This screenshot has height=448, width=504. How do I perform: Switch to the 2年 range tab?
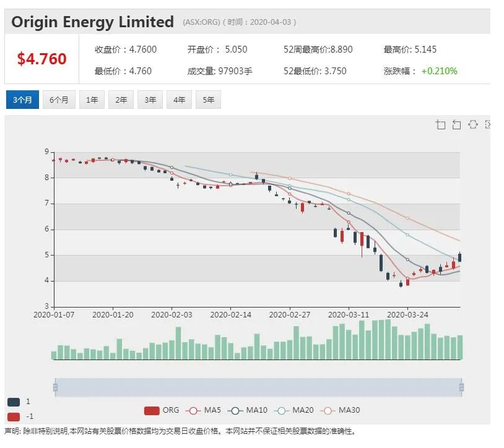coord(121,100)
